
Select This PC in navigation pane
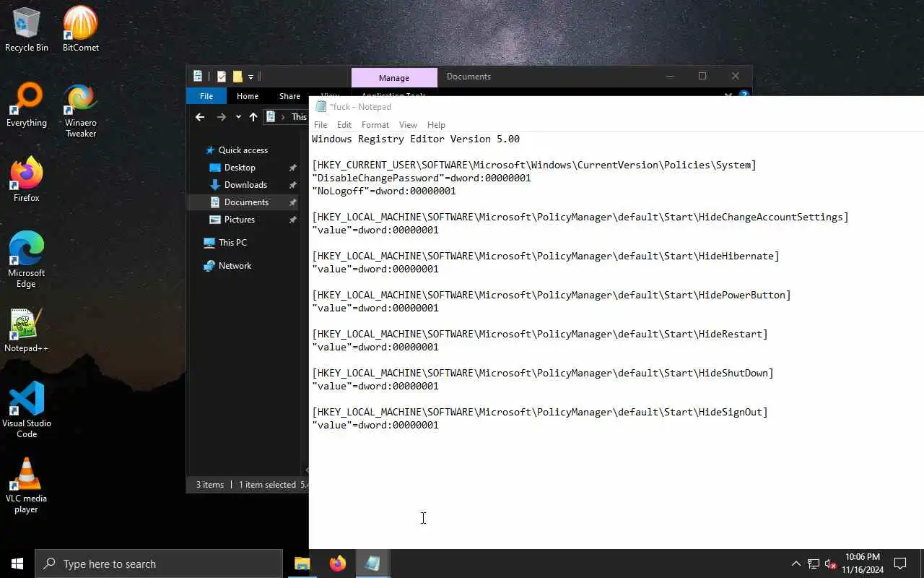[x=232, y=243]
